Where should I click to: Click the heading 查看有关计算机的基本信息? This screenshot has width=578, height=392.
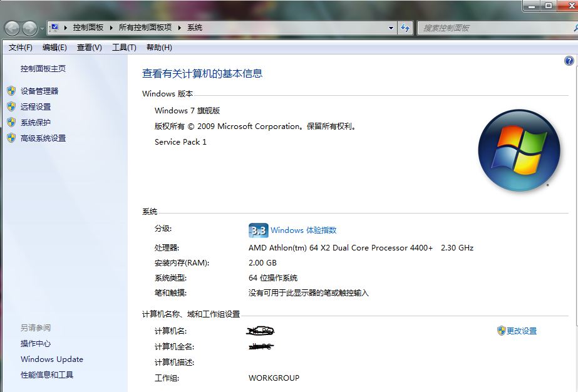(x=202, y=74)
